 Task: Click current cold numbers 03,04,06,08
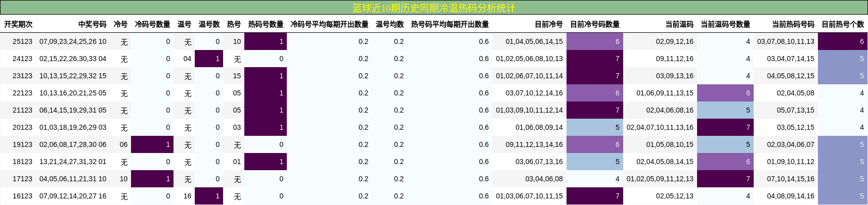(x=544, y=179)
